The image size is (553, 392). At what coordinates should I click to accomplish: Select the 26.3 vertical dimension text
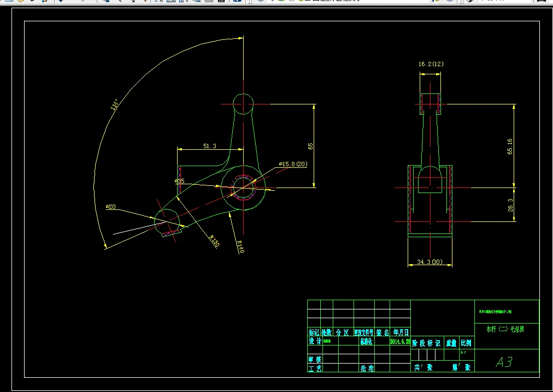[510, 205]
